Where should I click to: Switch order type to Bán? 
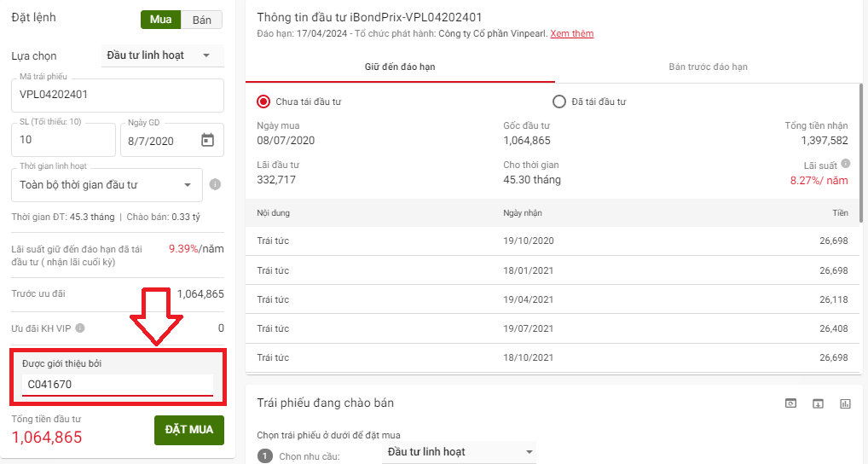202,20
